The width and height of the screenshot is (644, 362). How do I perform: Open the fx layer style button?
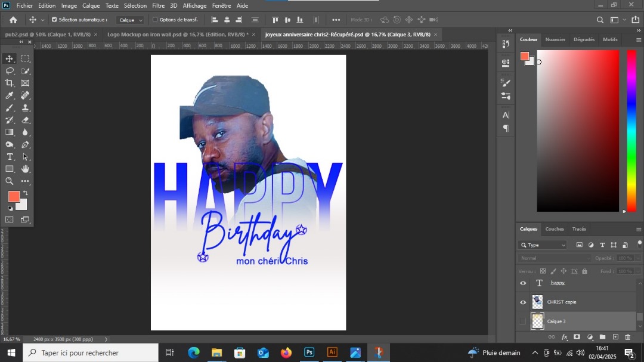click(x=564, y=338)
